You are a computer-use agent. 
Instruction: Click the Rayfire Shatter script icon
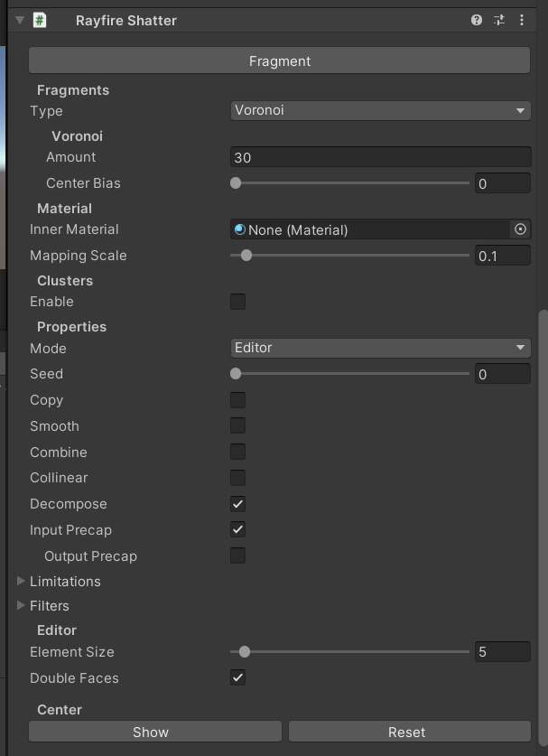[40, 20]
